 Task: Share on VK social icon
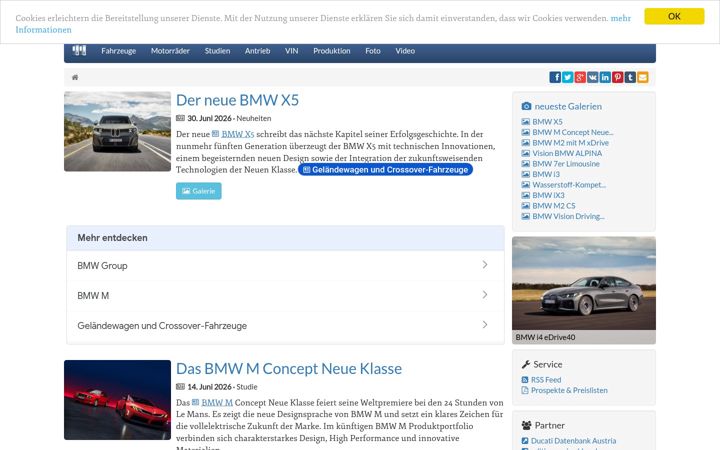[x=592, y=77]
